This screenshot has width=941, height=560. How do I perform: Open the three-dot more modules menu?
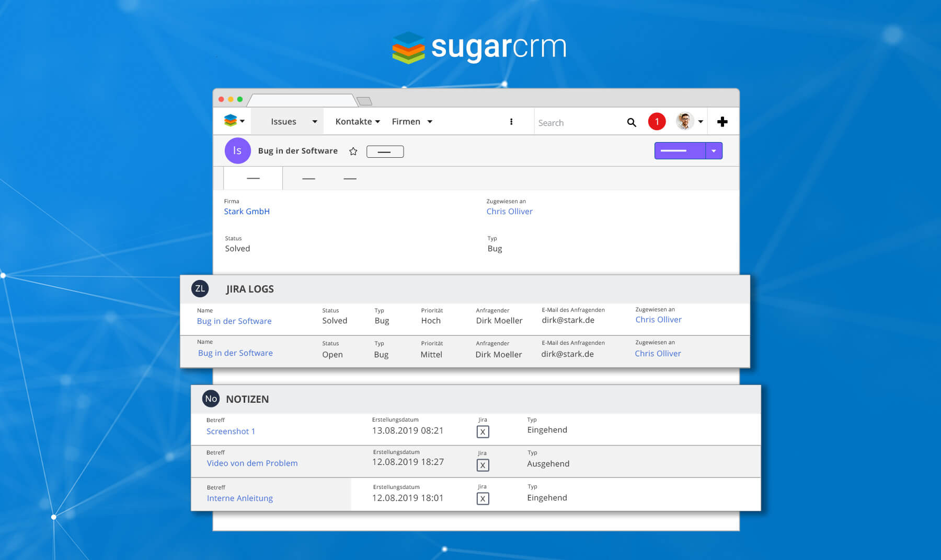coord(511,122)
